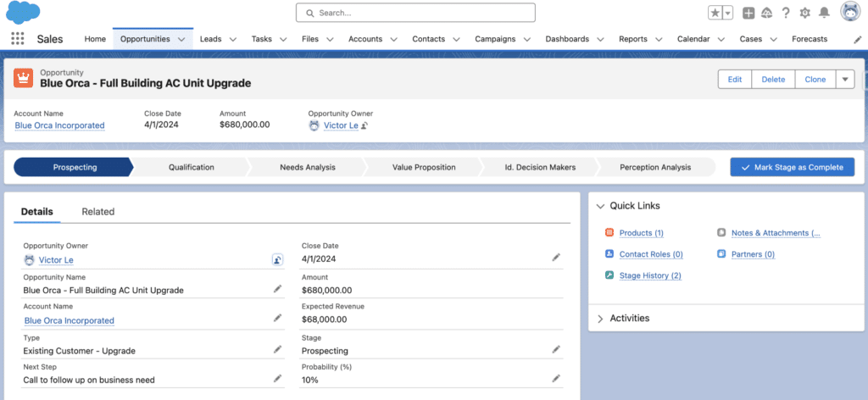This screenshot has width=868, height=400.
Task: Click the Salesforce cloud logo
Action: pos(23,13)
